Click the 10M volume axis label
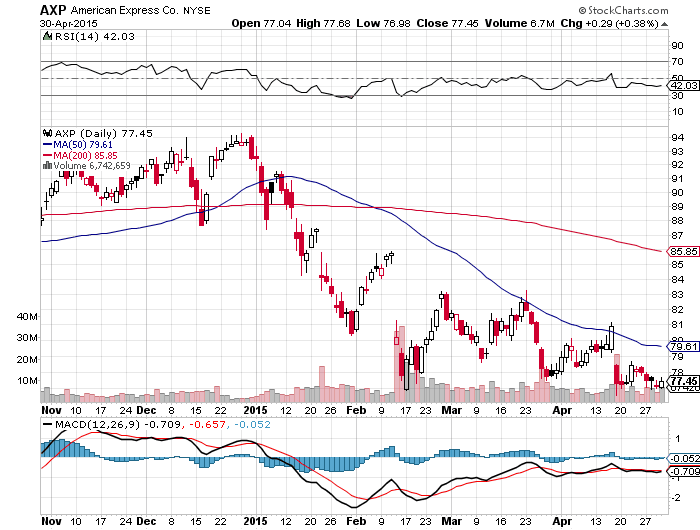This screenshot has height=530, width=700. tap(27, 380)
